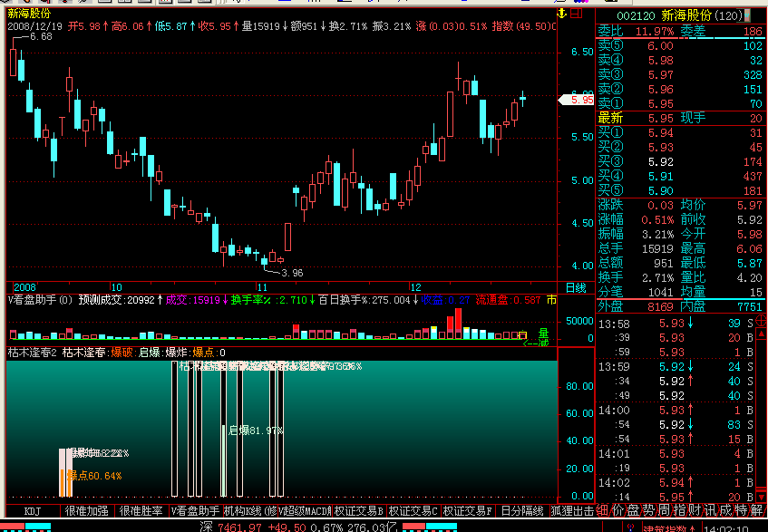This screenshot has height=532, width=768.
Task: Click the red crosshair circle icon by tick list
Action: (x=761, y=322)
